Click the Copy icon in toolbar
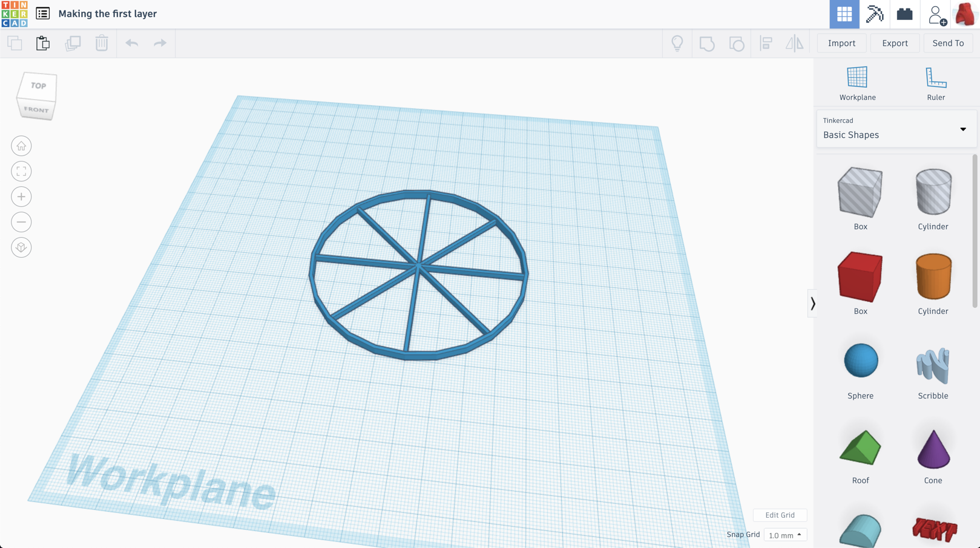This screenshot has height=548, width=980. [x=15, y=43]
